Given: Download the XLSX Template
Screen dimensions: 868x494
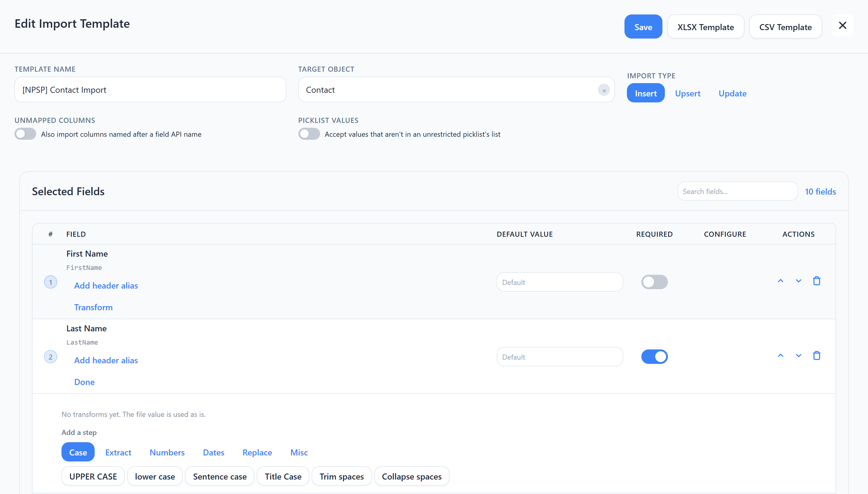Looking at the screenshot, I should pyautogui.click(x=705, y=27).
